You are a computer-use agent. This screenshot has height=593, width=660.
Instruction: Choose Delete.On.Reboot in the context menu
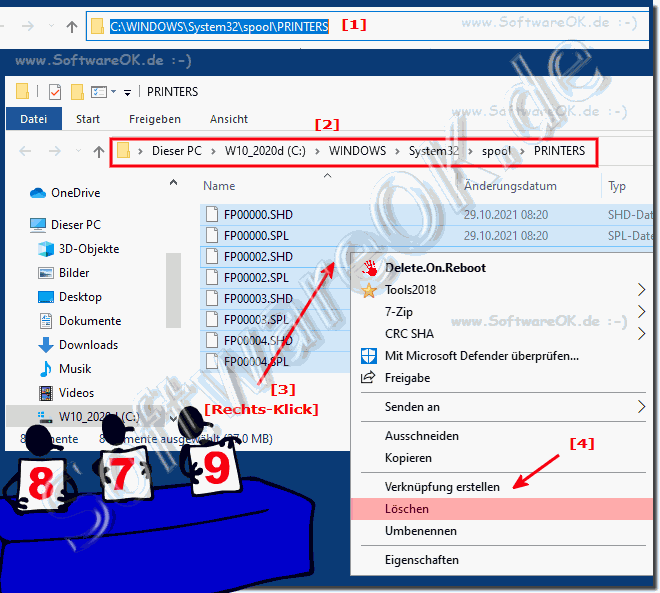(502, 268)
